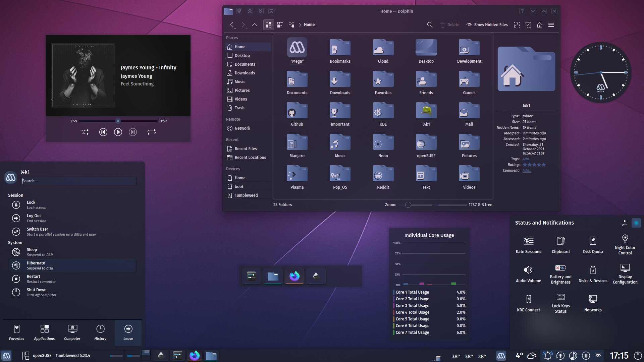Switch Dolphin to details view mode
Viewport: 644px width, 362px height.
tap(280, 24)
